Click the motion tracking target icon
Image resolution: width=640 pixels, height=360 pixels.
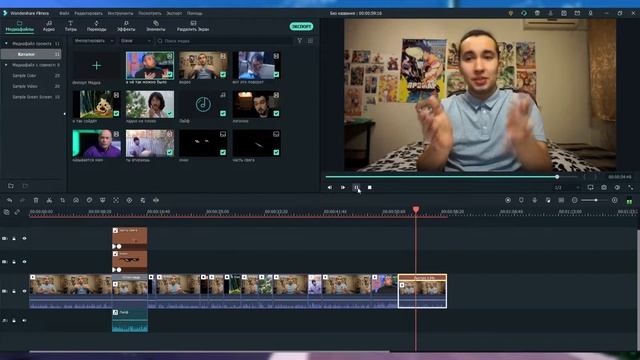(116, 200)
